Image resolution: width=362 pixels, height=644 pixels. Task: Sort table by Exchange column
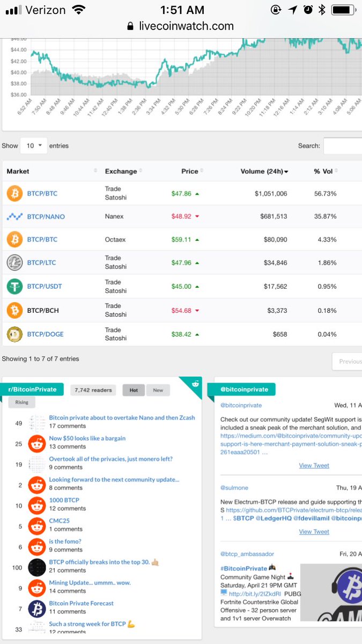[x=124, y=171]
